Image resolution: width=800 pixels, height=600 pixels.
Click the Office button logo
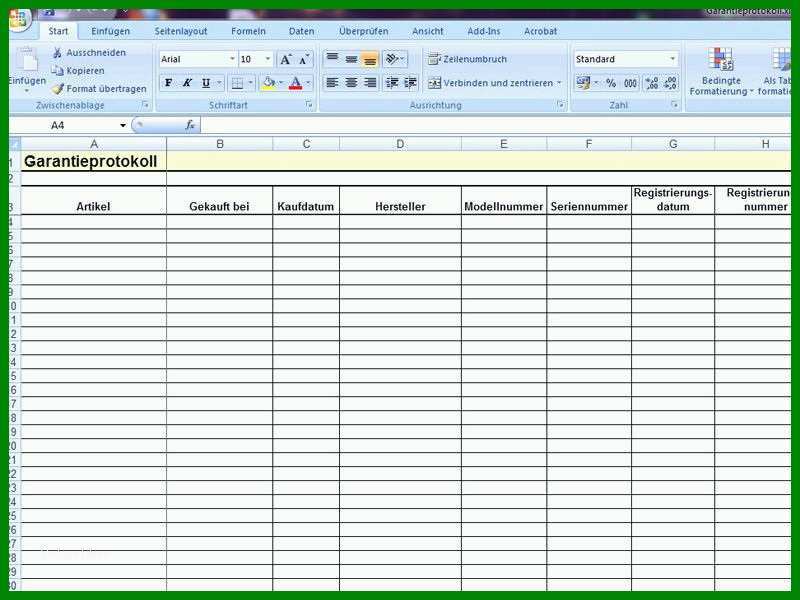coord(19,19)
